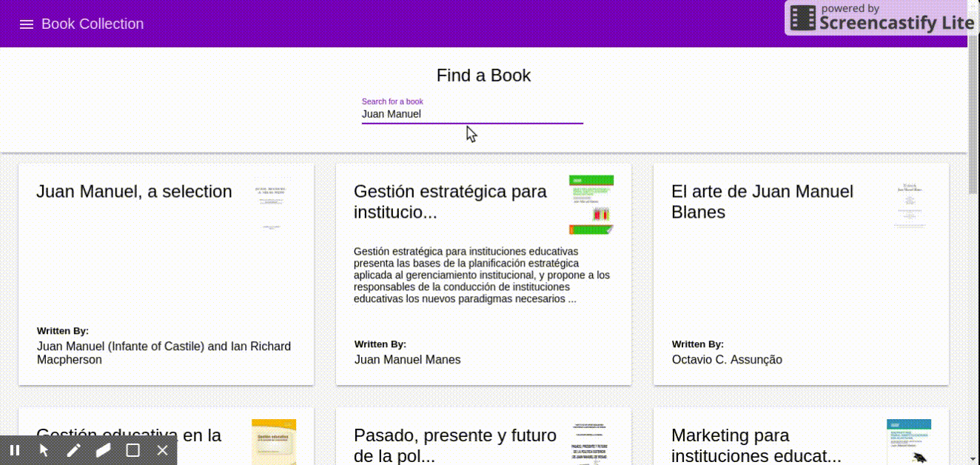Open El arte de Juan Manuel Blanes title
The width and height of the screenshot is (980, 465).
(762, 201)
